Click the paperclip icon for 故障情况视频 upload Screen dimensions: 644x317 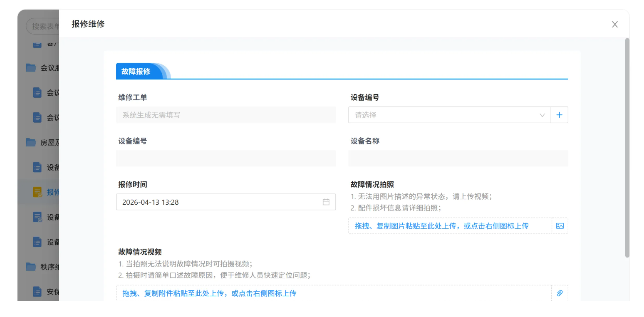[x=560, y=293]
